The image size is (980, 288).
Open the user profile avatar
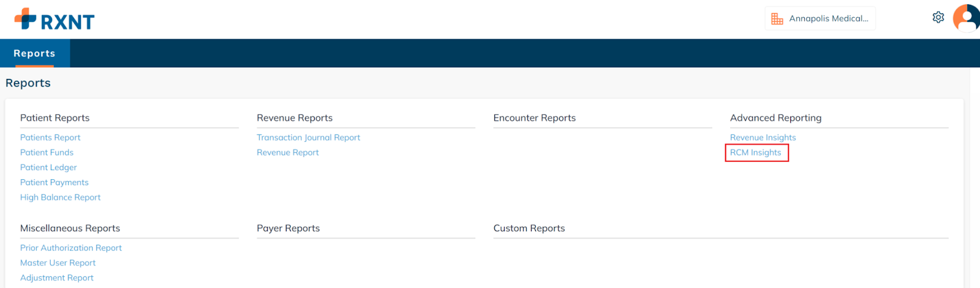(967, 18)
